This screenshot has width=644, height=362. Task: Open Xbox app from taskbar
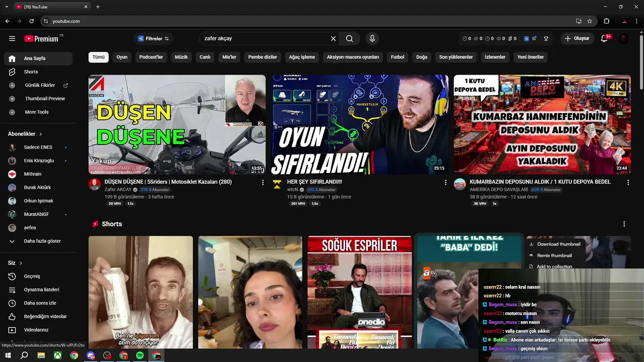click(x=58, y=355)
